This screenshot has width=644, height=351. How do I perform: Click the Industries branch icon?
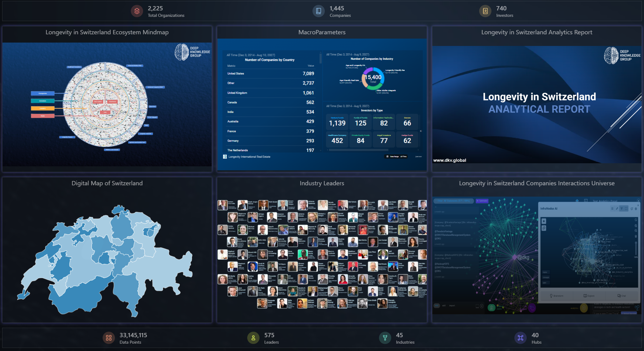click(x=385, y=338)
